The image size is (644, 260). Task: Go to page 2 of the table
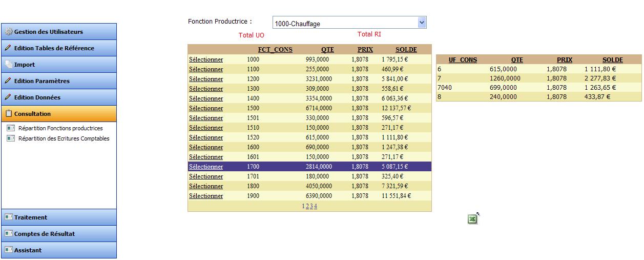307,206
